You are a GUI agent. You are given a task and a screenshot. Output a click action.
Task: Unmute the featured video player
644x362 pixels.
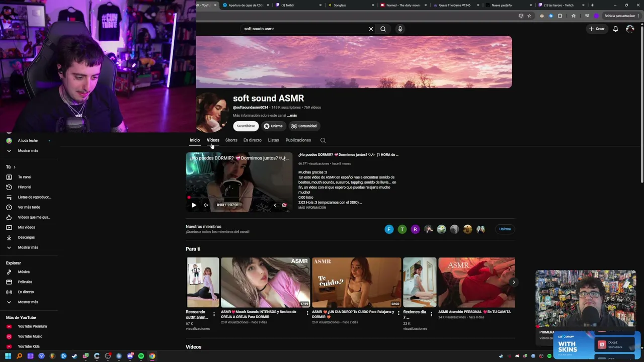(x=206, y=205)
